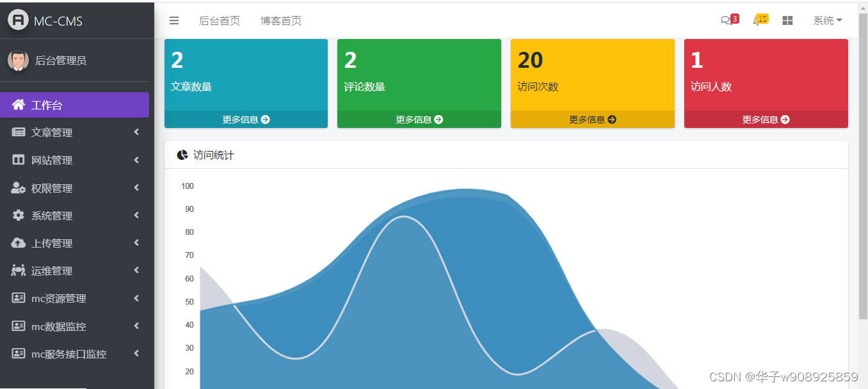Open 系统管理 sidebar menu
The width and height of the screenshot is (868, 389).
point(75,216)
